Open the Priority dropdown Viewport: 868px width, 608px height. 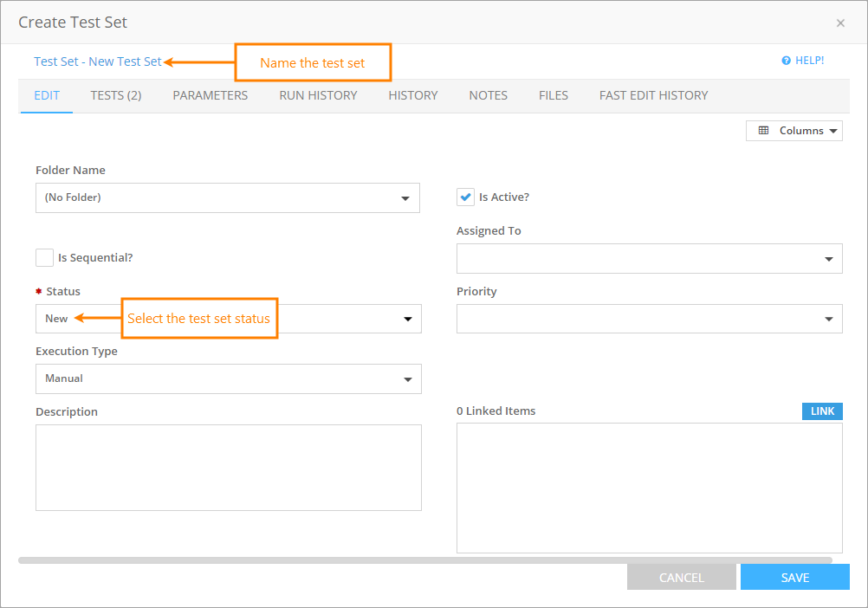click(828, 319)
